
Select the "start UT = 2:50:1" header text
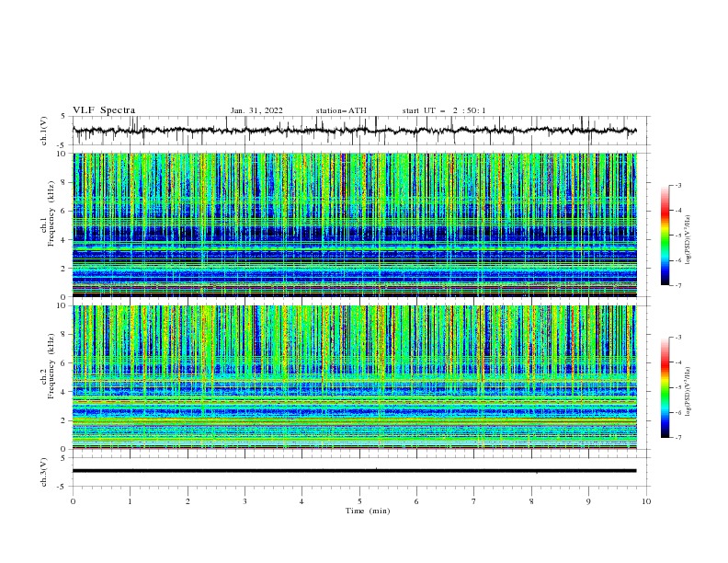coord(444,110)
